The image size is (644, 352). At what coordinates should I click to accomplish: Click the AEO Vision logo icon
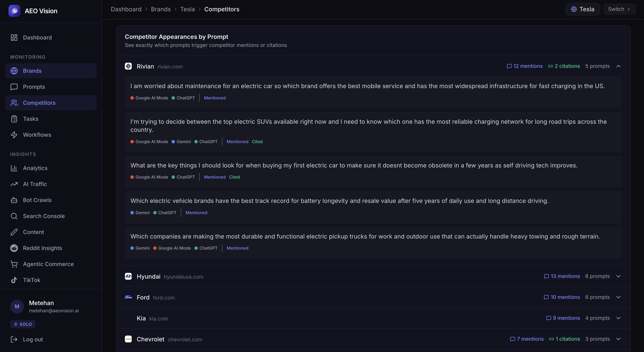(14, 11)
